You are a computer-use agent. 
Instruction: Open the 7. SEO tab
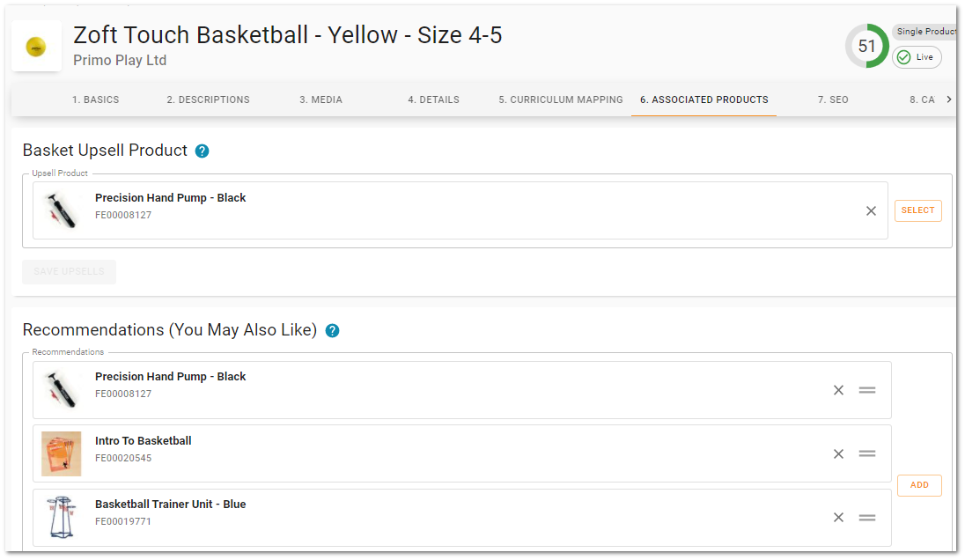click(833, 99)
